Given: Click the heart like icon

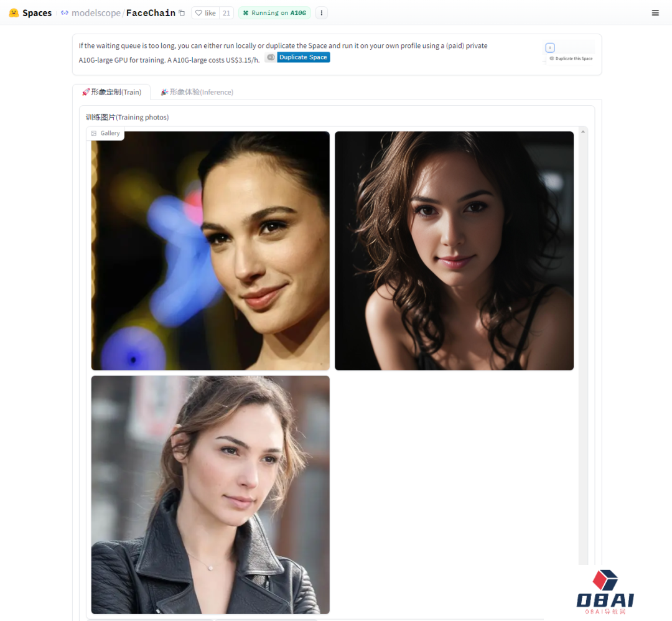Looking at the screenshot, I should pyautogui.click(x=198, y=13).
